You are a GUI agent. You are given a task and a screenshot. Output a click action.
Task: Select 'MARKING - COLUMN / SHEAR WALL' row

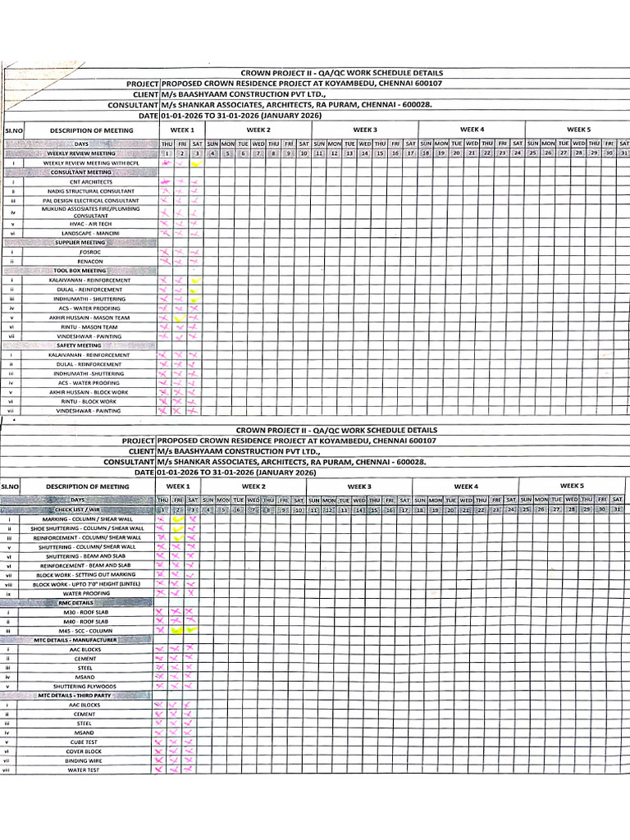pyautogui.click(x=87, y=519)
